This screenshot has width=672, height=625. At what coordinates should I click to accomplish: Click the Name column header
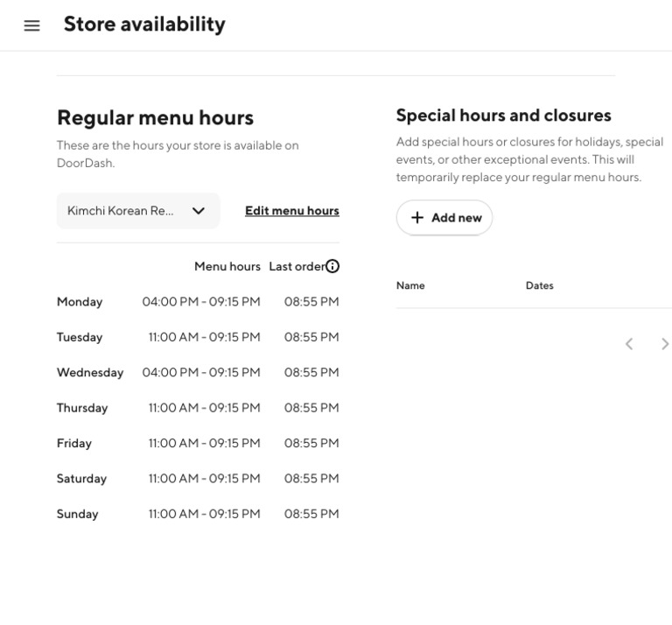click(410, 285)
